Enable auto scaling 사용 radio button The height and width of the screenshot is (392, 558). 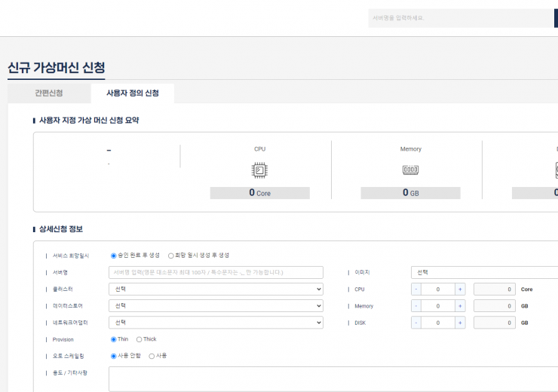click(152, 356)
